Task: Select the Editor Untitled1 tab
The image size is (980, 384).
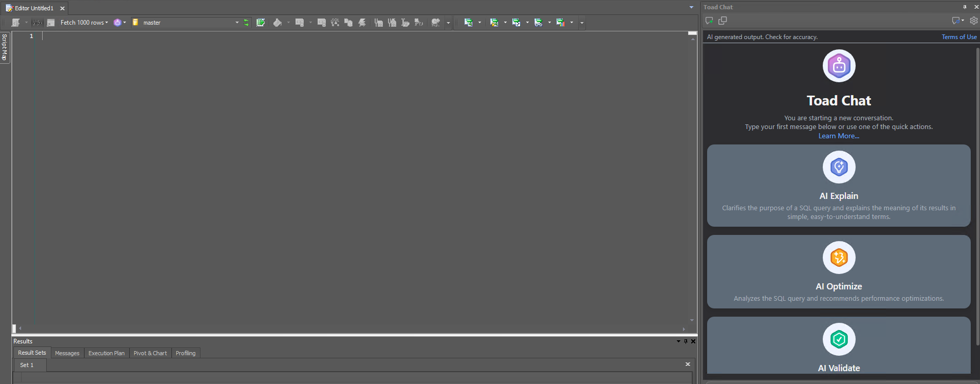Action: coord(34,8)
